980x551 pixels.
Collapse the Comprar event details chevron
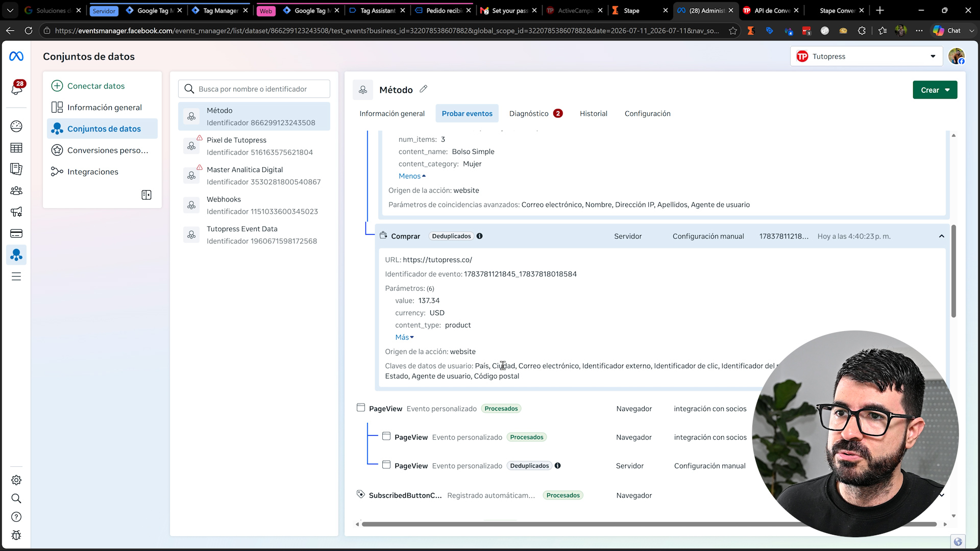(x=941, y=236)
